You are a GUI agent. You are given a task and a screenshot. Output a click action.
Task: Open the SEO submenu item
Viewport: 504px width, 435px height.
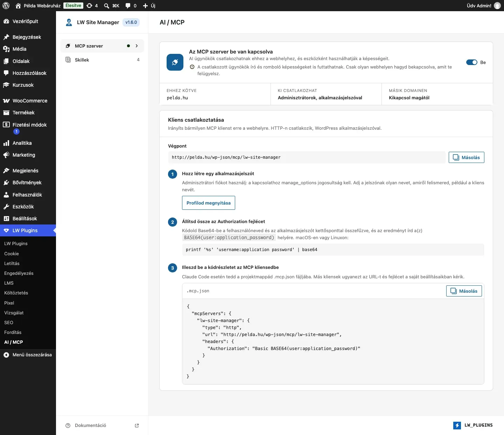coord(9,322)
